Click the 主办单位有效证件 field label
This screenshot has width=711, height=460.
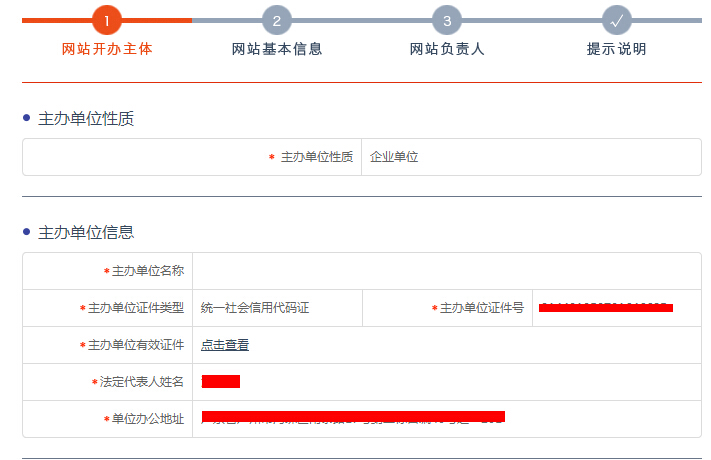[x=135, y=345]
